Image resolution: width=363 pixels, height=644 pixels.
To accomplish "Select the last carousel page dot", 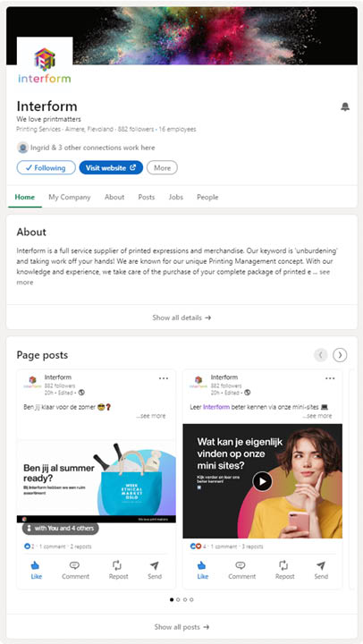I will [x=191, y=599].
